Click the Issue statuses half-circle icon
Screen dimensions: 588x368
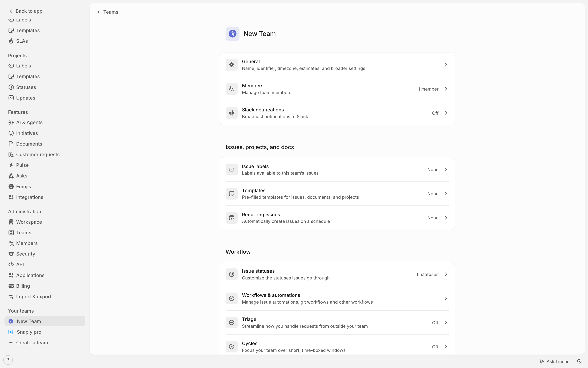point(232,274)
